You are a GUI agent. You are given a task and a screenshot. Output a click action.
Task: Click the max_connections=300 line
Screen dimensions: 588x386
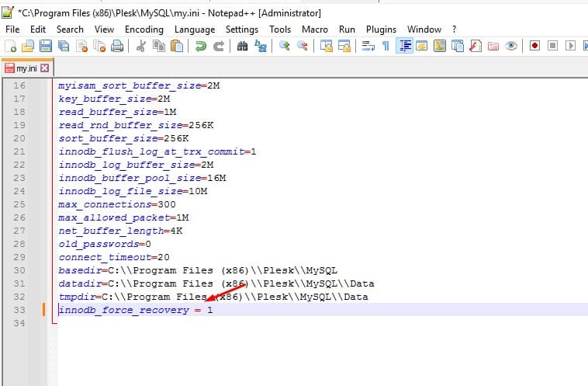click(116, 204)
